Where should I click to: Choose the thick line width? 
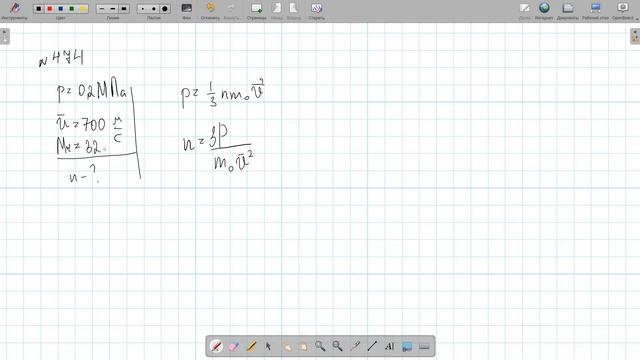tap(124, 9)
